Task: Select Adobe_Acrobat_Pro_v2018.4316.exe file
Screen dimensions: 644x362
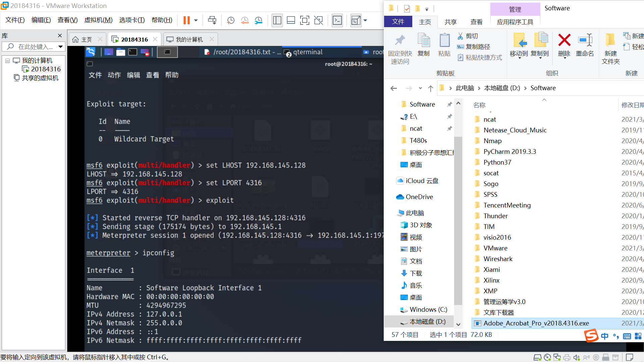Action: pyautogui.click(x=536, y=323)
